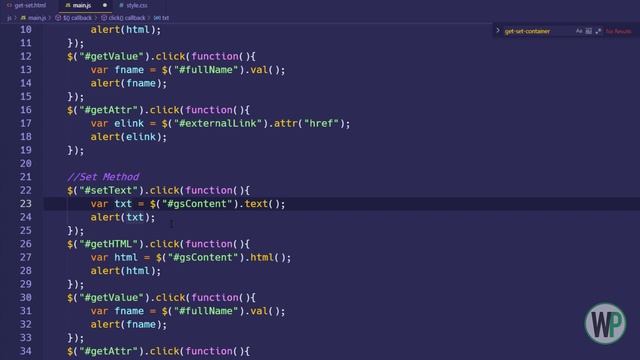This screenshot has height=360, width=640.
Task: Click the main.js breadcrumb item
Action: 33,18
